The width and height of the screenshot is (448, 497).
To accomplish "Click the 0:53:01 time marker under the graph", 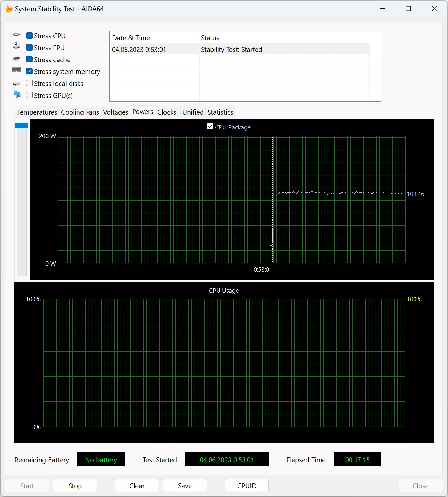I will [x=263, y=270].
